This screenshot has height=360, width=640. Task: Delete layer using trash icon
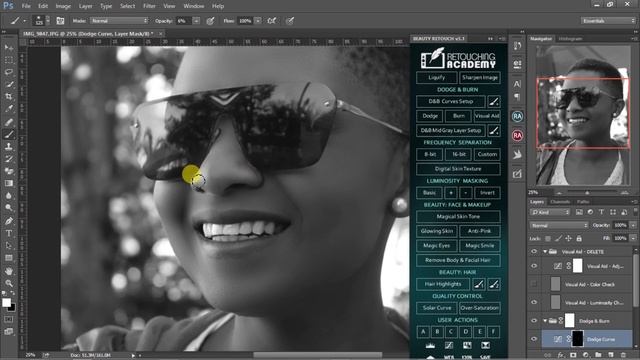623,355
